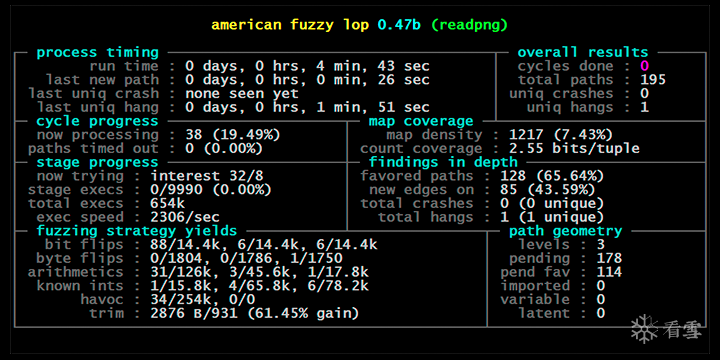Select arithmetics values starting "31/126k"
The height and width of the screenshot is (360, 720).
pos(259,272)
